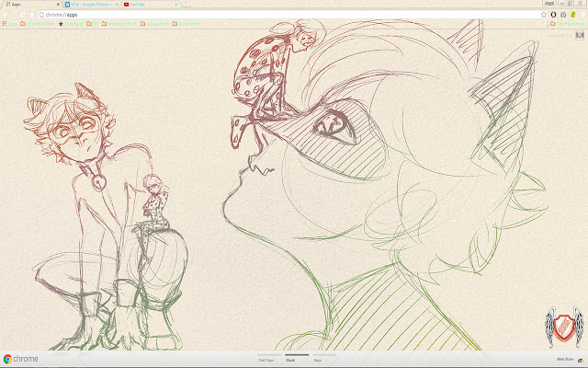Open a new tab with the new tab button
The width and height of the screenshot is (588, 368).
point(186,5)
